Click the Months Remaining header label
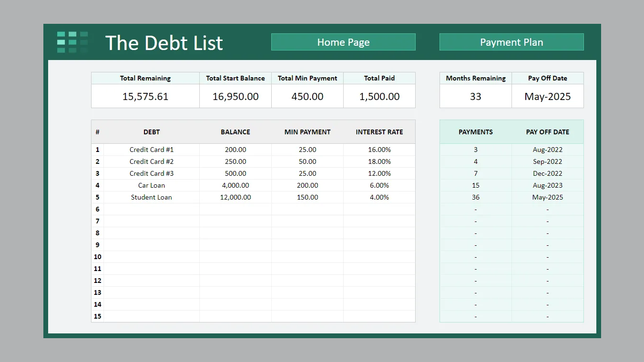The height and width of the screenshot is (362, 644). point(476,78)
